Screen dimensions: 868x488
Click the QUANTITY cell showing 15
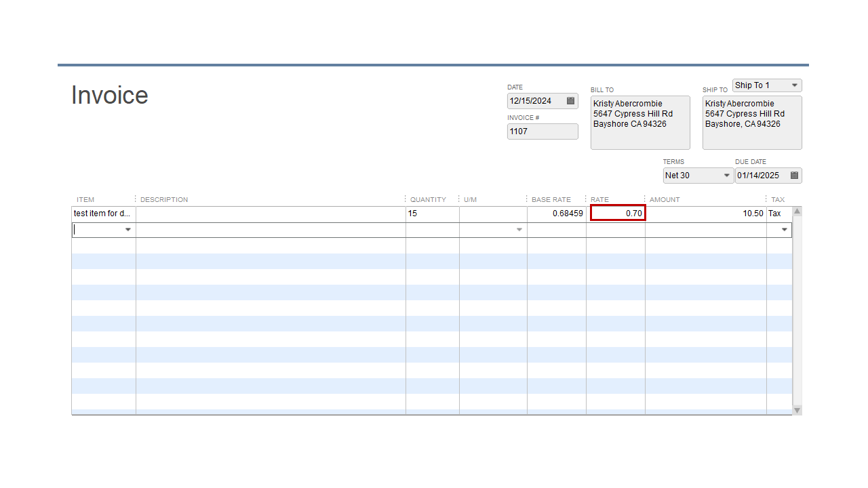[432, 213]
